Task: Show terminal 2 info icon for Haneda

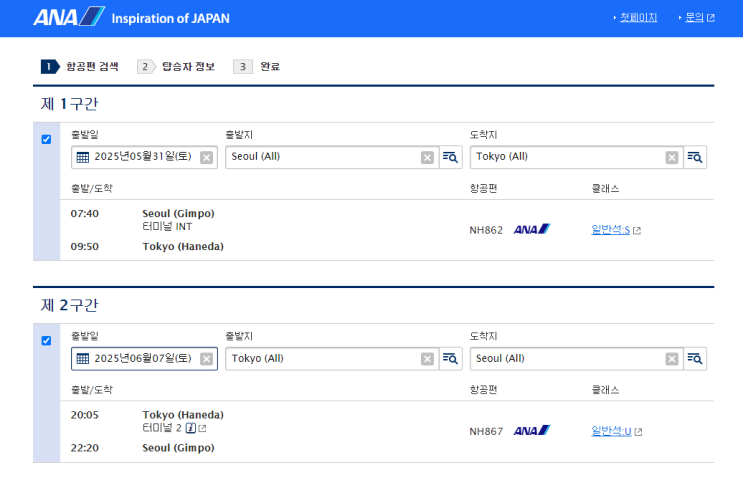Action: 190,428
